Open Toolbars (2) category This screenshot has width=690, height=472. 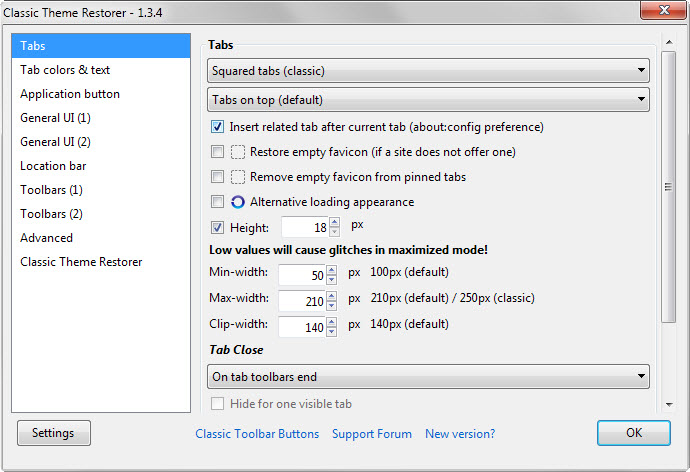[101, 214]
